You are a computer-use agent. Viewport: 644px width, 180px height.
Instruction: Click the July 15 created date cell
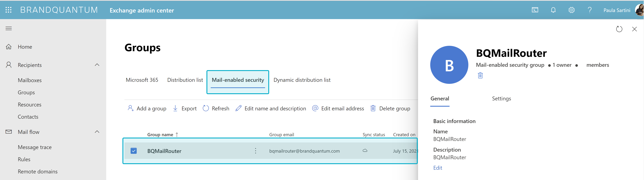pyautogui.click(x=405, y=151)
